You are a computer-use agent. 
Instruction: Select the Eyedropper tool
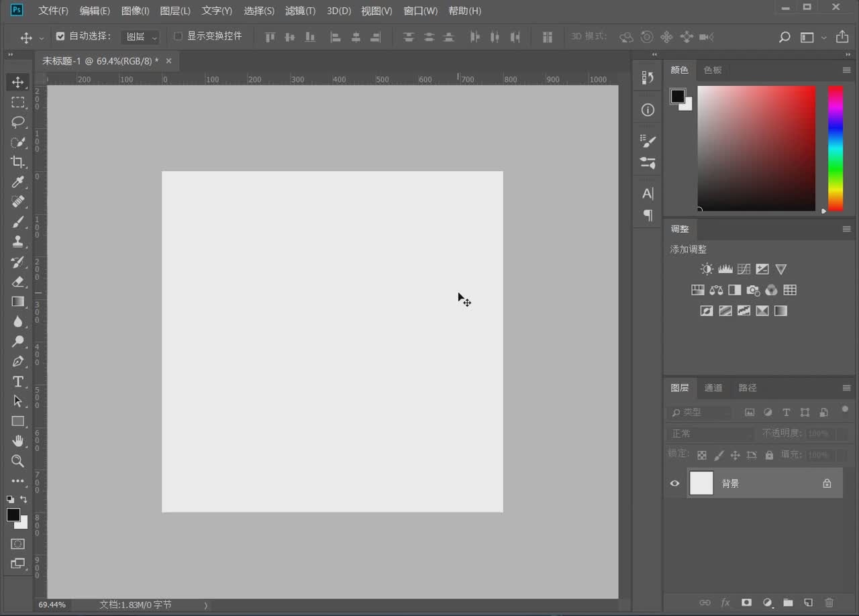(18, 182)
